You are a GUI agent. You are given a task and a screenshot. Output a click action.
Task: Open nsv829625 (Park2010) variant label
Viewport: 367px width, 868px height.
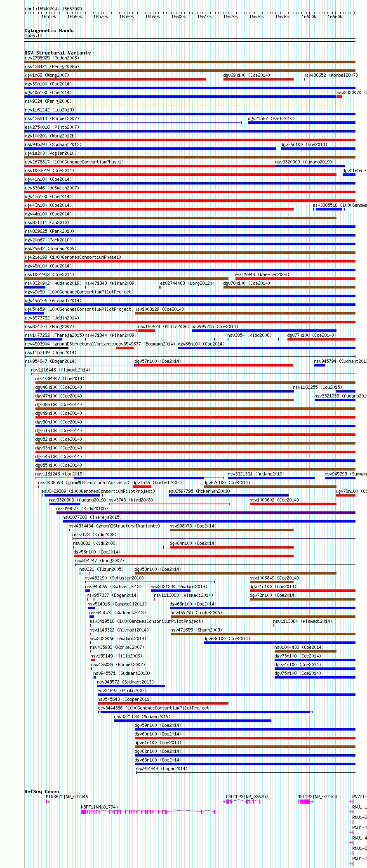click(x=49, y=231)
